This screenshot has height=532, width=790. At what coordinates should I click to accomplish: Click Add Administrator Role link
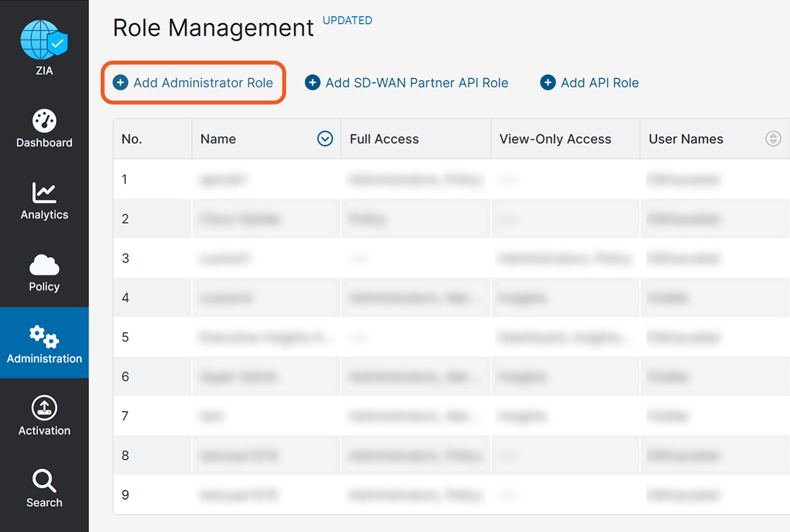click(x=203, y=83)
